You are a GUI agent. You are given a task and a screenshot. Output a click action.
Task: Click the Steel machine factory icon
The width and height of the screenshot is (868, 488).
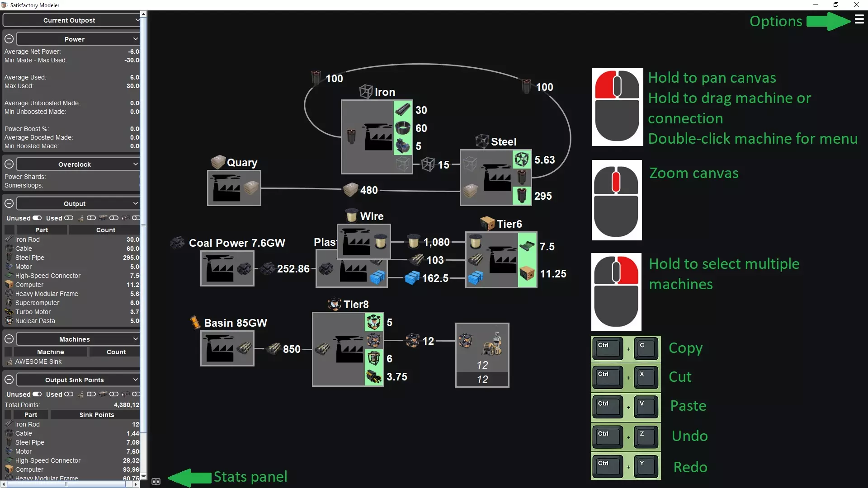click(496, 178)
